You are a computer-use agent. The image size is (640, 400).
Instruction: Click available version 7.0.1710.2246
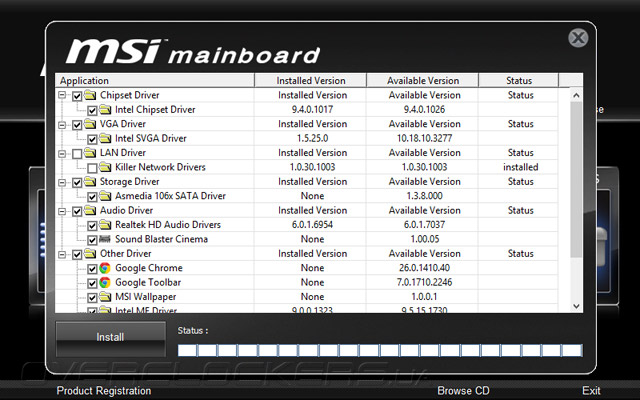pos(424,282)
